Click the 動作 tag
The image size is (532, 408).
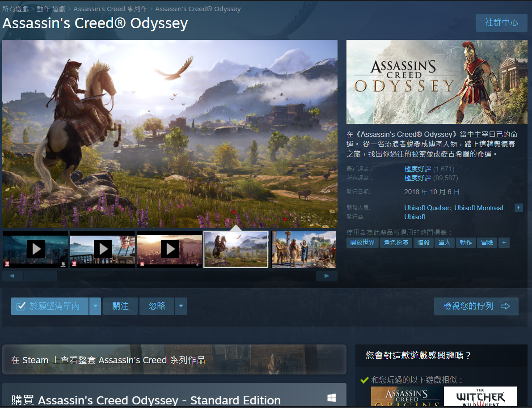(466, 242)
